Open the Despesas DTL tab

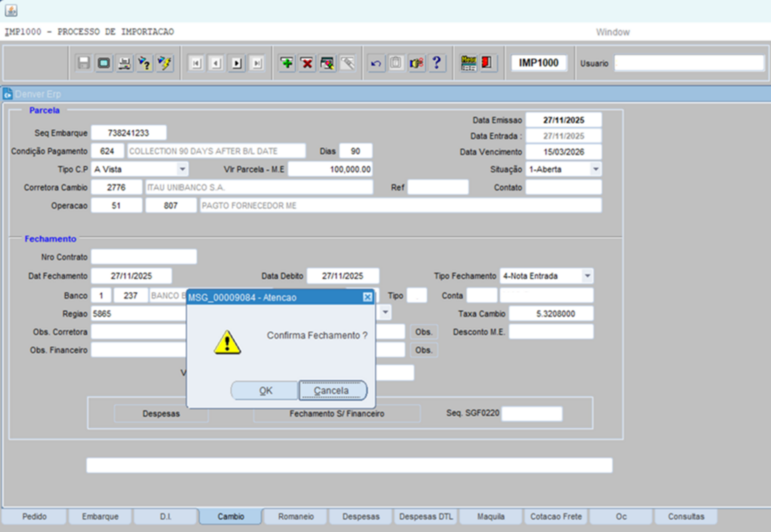pyautogui.click(x=426, y=516)
